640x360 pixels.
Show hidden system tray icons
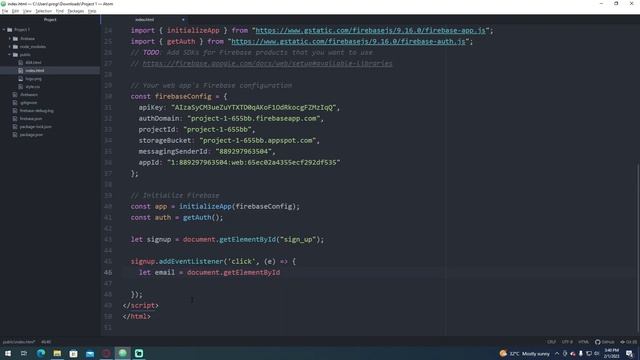(557, 353)
